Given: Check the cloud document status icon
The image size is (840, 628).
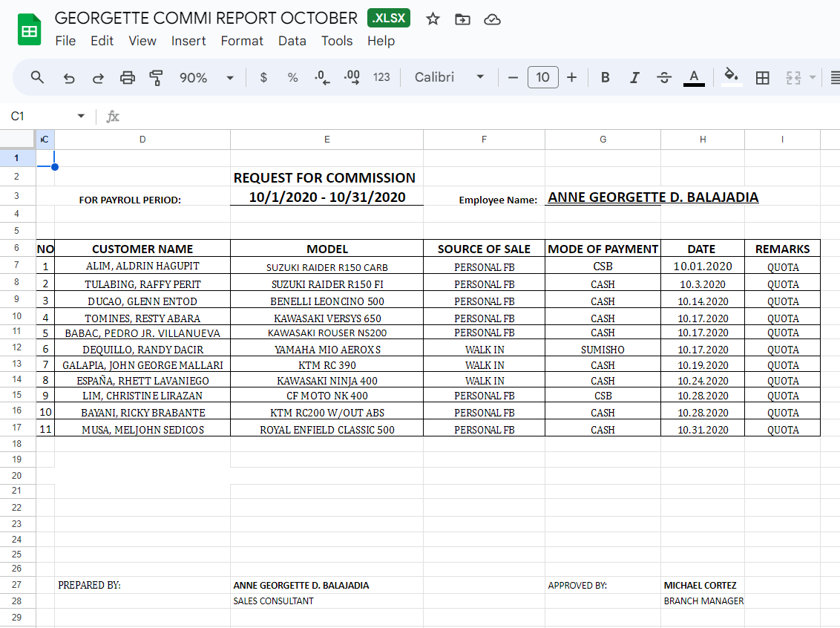Looking at the screenshot, I should [x=492, y=19].
